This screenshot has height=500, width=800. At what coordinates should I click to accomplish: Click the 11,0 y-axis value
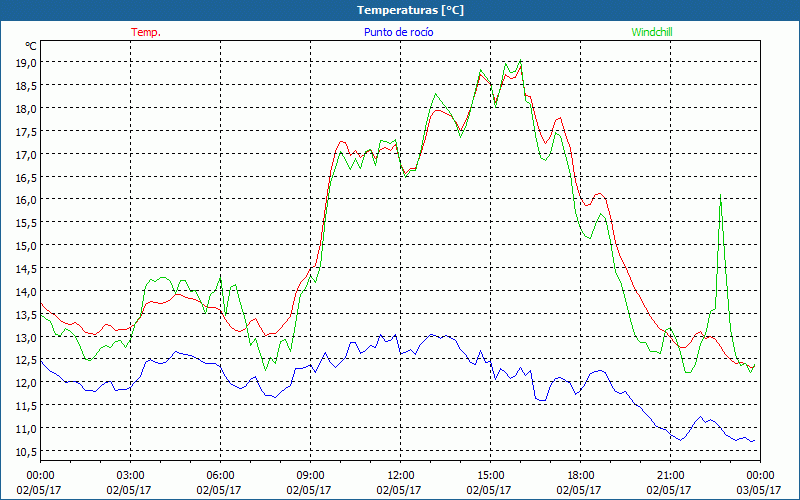click(27, 429)
